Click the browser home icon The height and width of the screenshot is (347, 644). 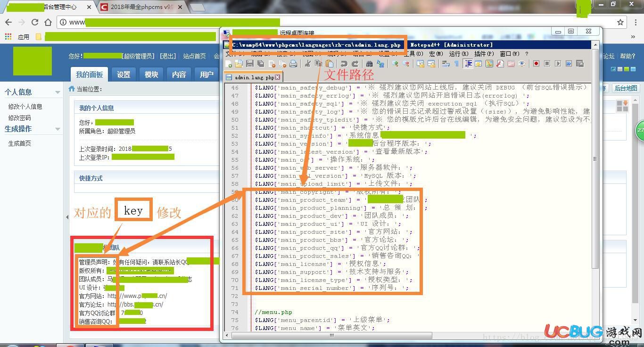48,22
